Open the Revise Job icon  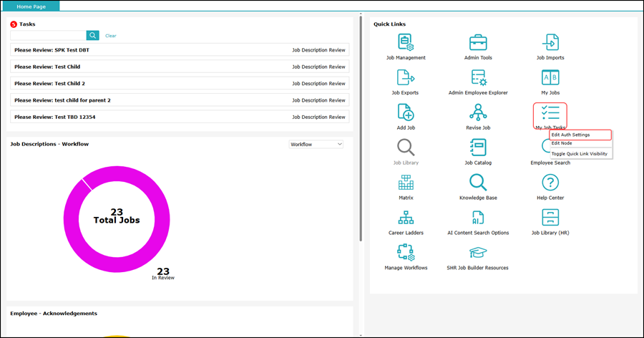pyautogui.click(x=478, y=112)
